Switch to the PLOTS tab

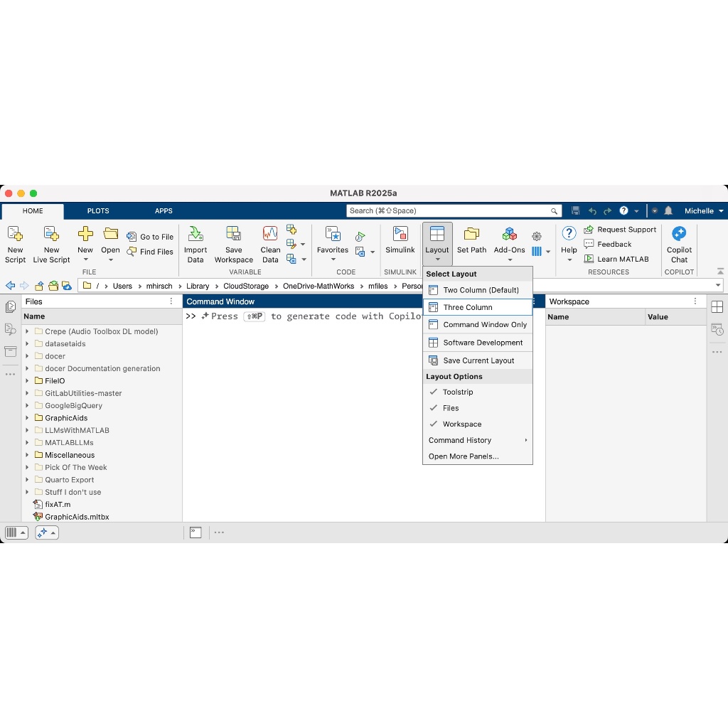(98, 210)
